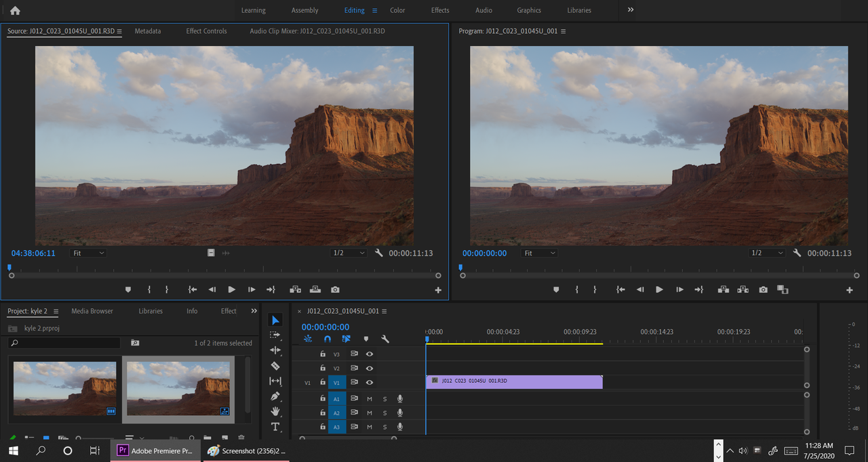Toggle Linked Selection in timeline
The width and height of the screenshot is (868, 462).
tap(347, 339)
